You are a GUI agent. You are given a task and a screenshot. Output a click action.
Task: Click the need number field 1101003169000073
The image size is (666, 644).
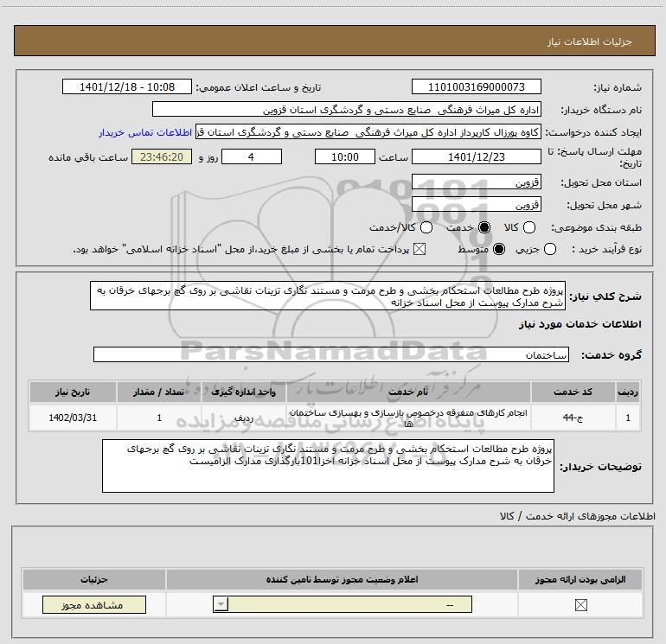pos(476,86)
